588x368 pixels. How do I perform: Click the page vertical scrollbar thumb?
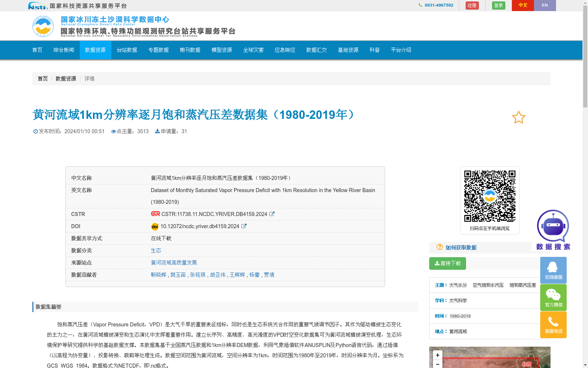pyautogui.click(x=585, y=56)
